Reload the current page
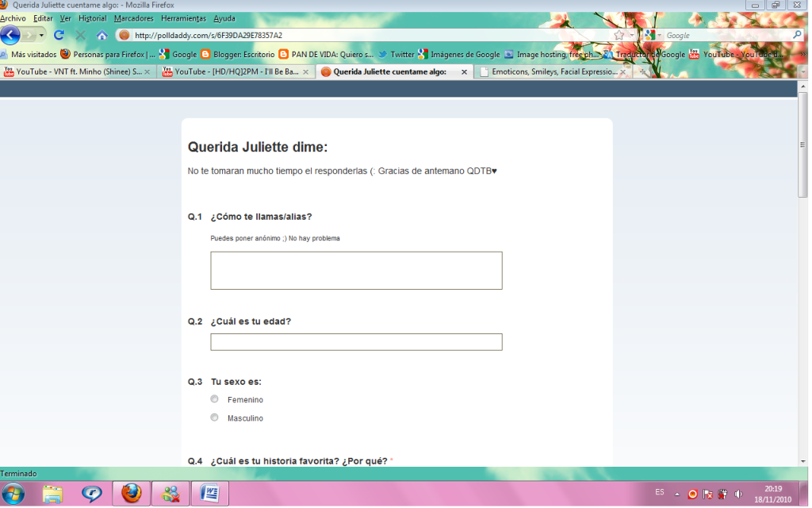The height and width of the screenshot is (508, 812). click(x=59, y=35)
